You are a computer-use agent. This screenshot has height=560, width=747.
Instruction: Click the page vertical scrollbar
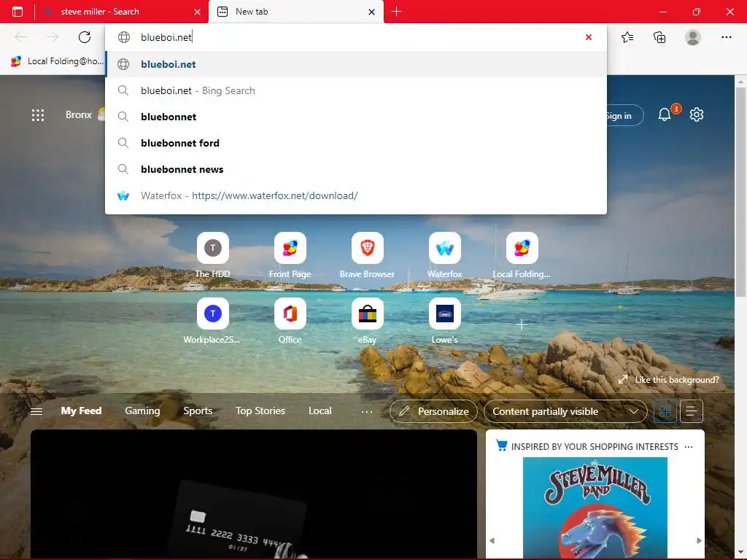tap(740, 192)
